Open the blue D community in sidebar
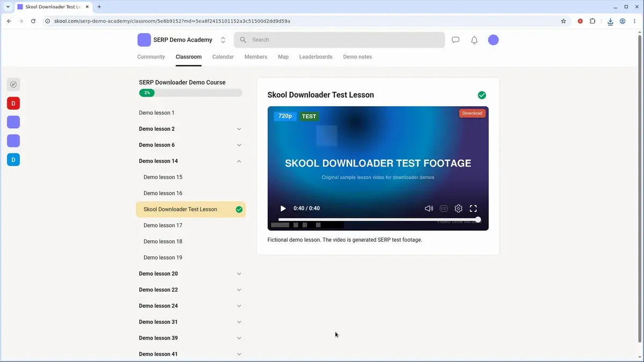 pos(13,159)
